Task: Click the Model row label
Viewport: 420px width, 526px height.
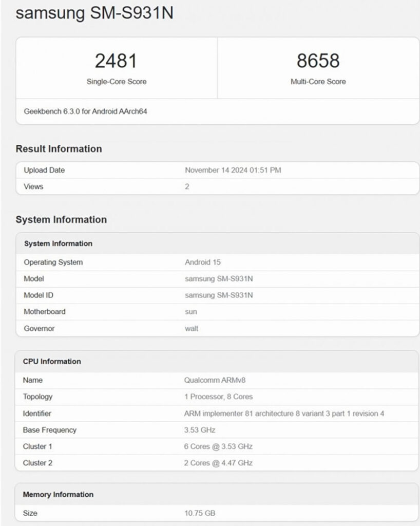Action: pos(34,279)
